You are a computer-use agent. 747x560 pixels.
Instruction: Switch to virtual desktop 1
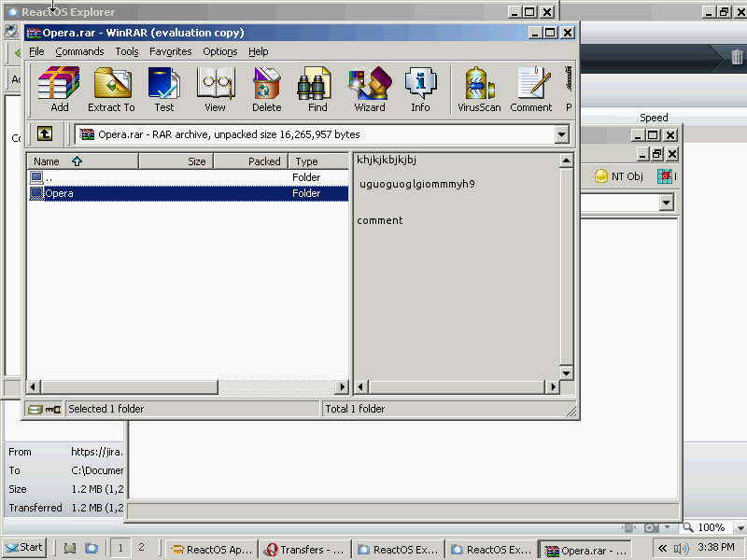coord(120,548)
